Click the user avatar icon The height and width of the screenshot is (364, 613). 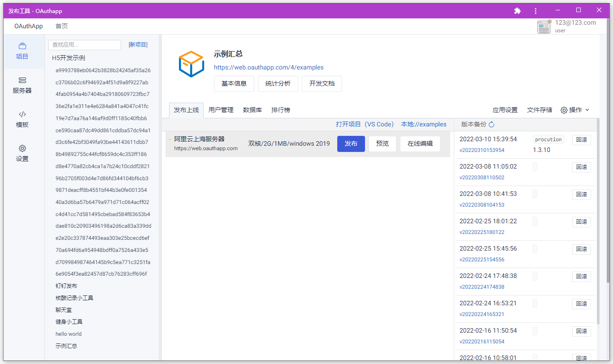[544, 26]
